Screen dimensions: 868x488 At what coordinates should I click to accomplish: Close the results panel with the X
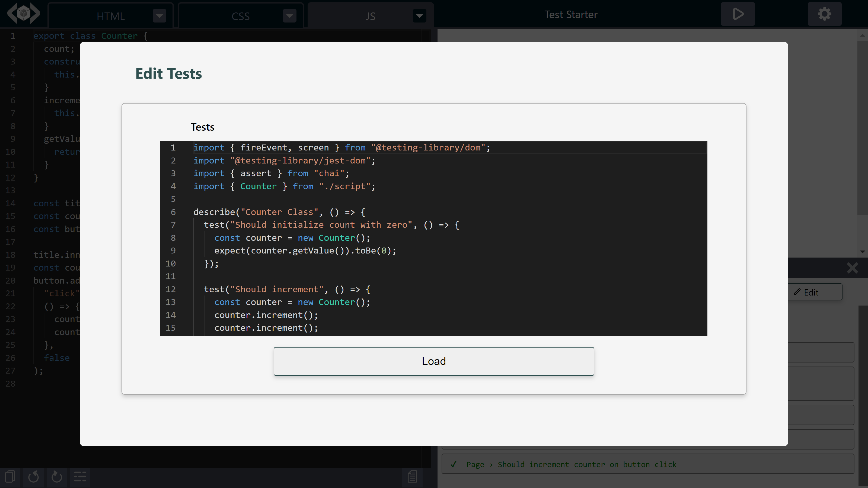[852, 268]
